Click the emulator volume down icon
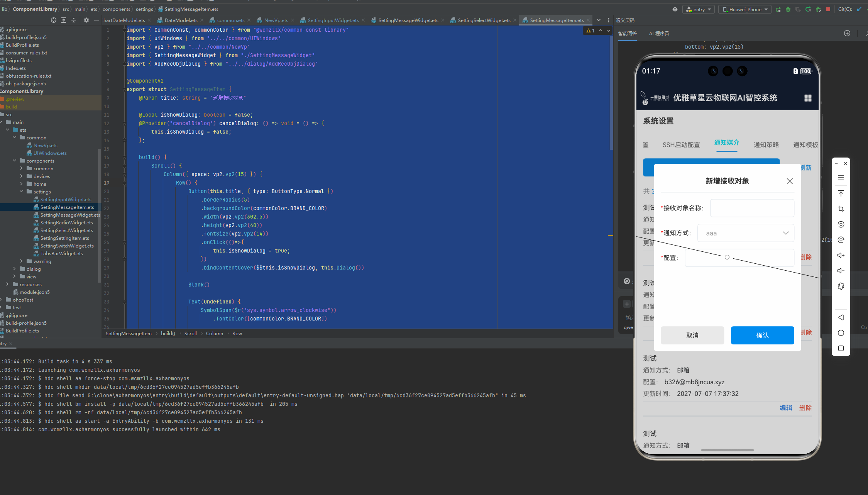 (841, 271)
